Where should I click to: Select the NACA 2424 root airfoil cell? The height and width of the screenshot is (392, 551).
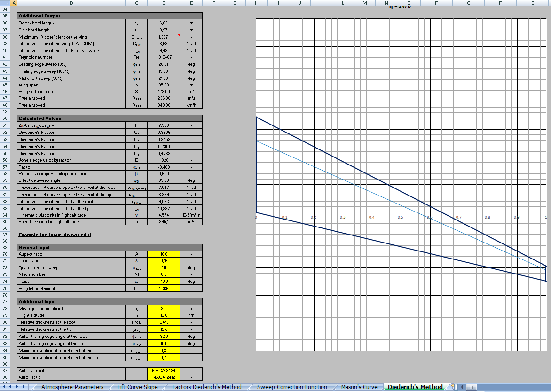pos(164,370)
